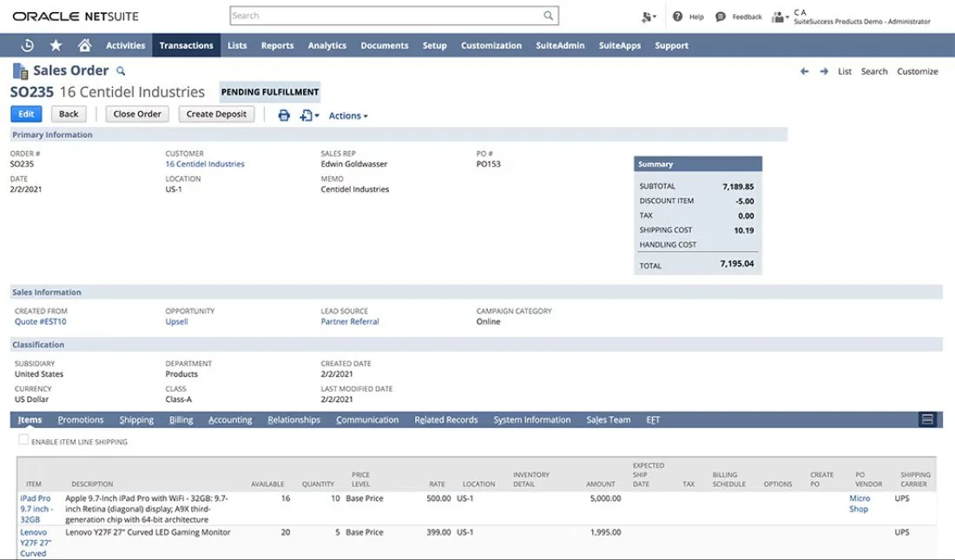
Task: Open the 16 Centidel Industries customer link
Action: click(205, 164)
